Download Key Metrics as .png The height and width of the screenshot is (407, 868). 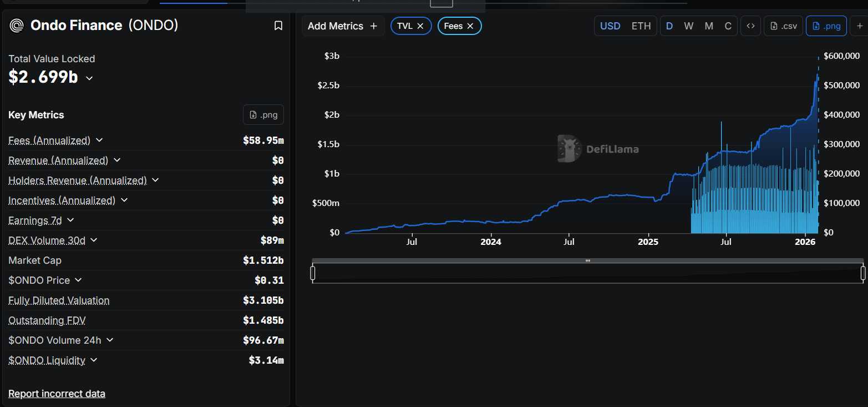[263, 115]
